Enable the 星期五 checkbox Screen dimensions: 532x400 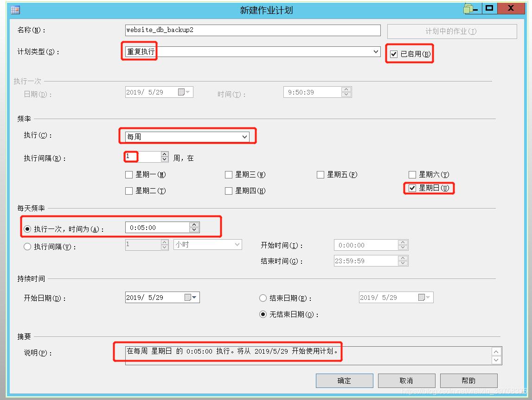[x=320, y=174]
